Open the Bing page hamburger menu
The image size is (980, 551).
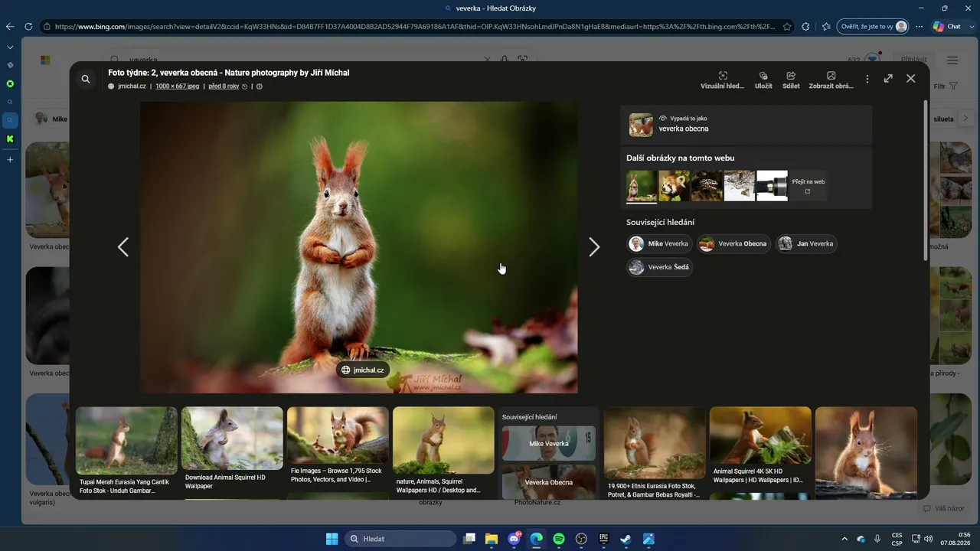[x=952, y=60]
